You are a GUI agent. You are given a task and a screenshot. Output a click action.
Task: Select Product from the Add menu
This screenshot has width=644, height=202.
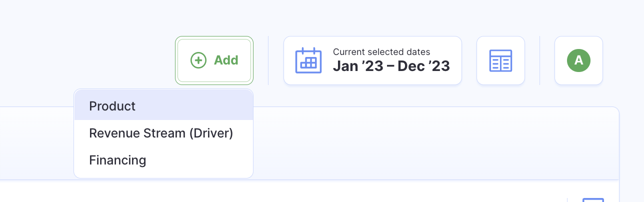(112, 106)
